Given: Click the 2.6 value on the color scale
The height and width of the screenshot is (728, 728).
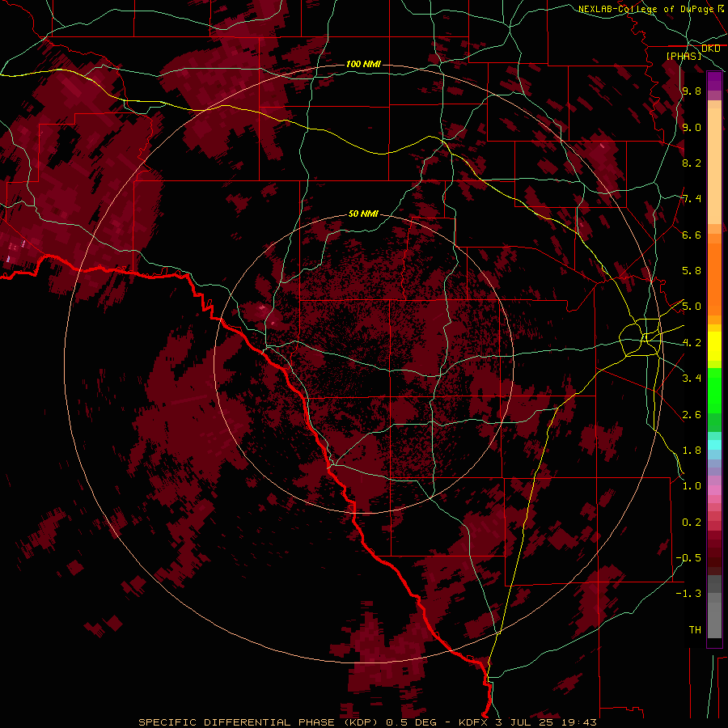Looking at the screenshot, I should click(692, 415).
